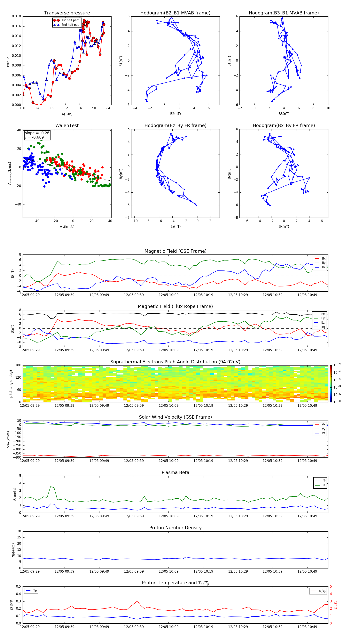Image resolution: width=351 pixels, height=644 pixels.
Task: Click the "Hodogram(Bz_By FR frame)" title
Action: (x=175, y=125)
